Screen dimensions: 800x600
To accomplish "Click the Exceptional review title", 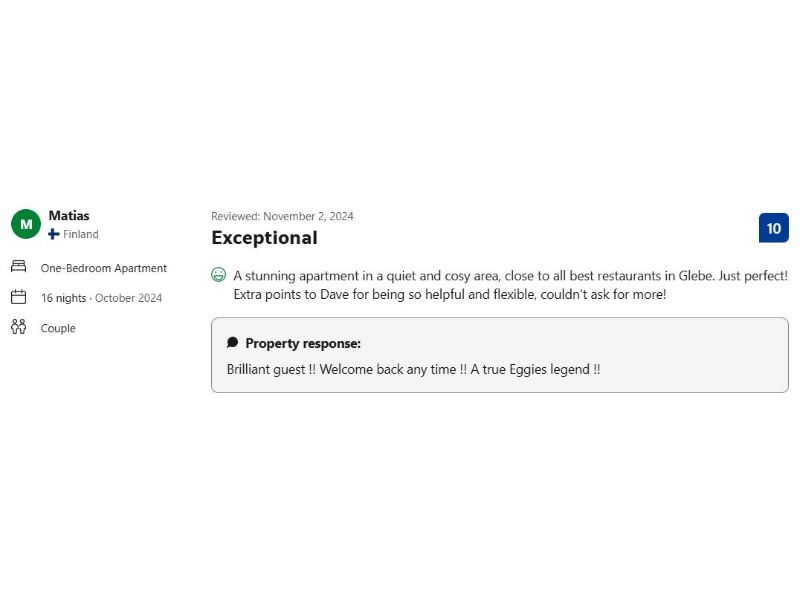I will tap(264, 238).
